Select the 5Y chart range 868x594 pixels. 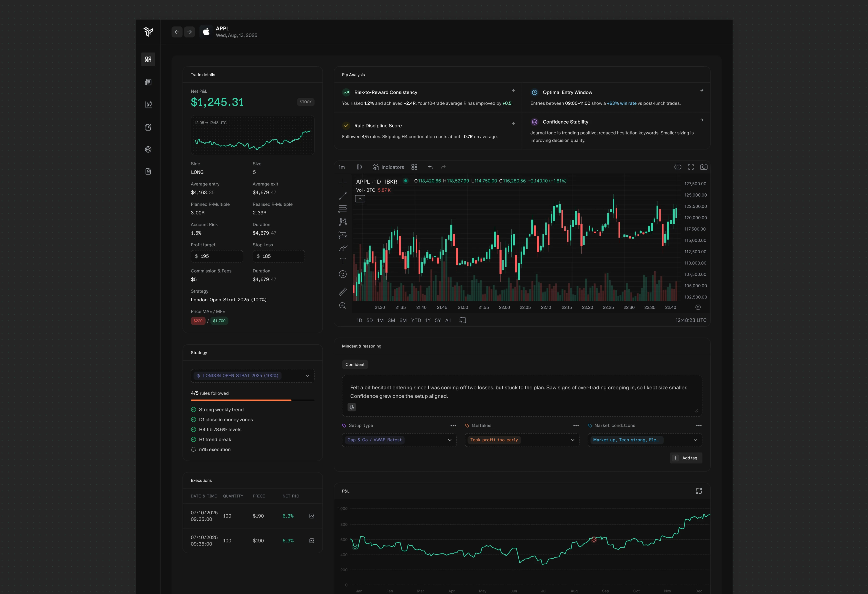tap(438, 320)
